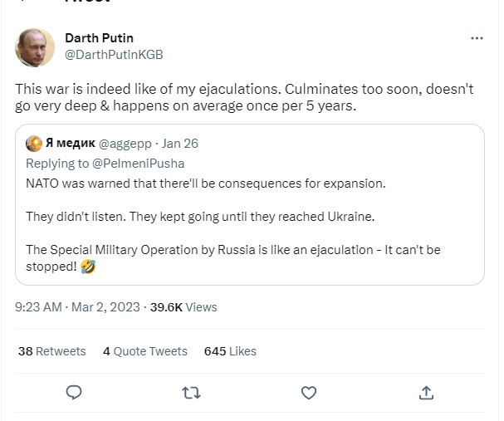This screenshot has height=421, width=504.
Task: Click the reply speech bubble icon
Action: [x=74, y=393]
